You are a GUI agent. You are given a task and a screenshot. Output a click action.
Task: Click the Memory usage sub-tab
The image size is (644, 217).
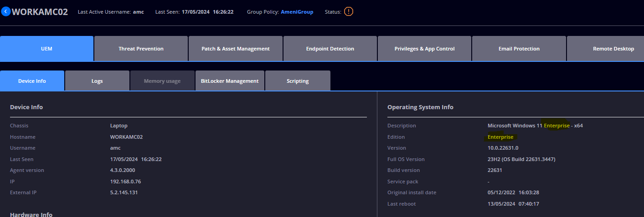click(162, 81)
